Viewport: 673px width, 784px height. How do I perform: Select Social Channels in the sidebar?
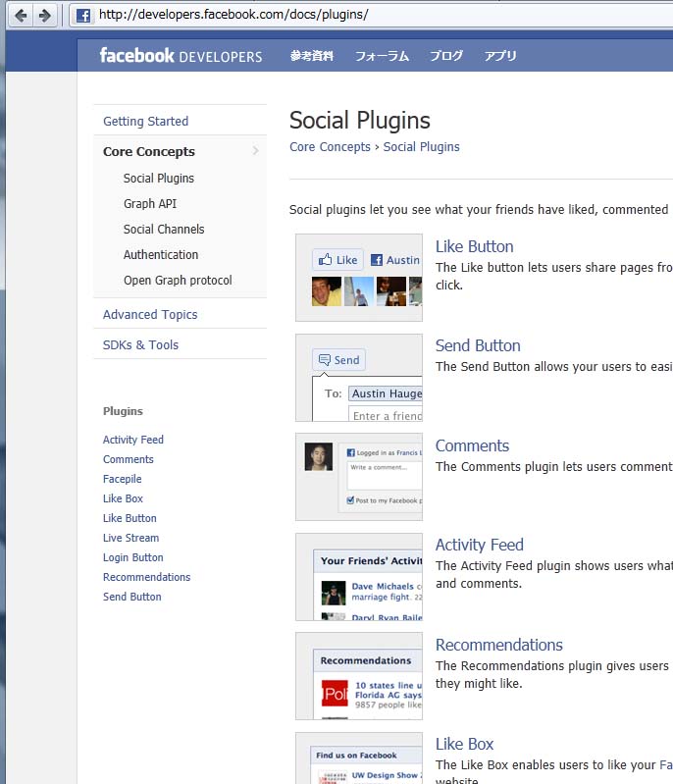(x=164, y=229)
